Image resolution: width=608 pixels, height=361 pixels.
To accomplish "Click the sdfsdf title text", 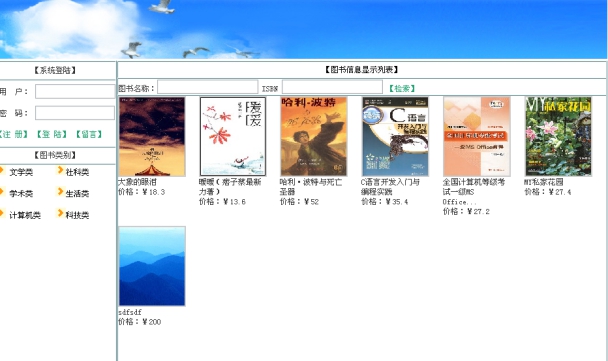I will pos(130,312).
